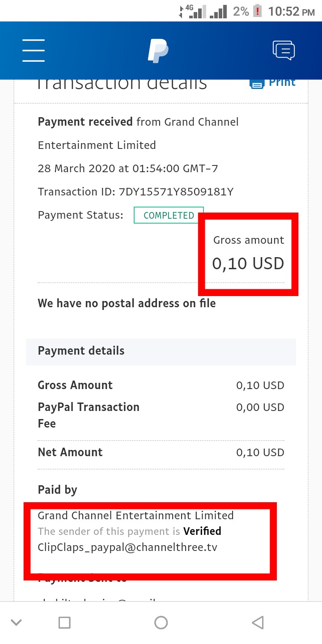Screen dimensions: 322x644
Task: Tap the PayPal logo
Action: (x=158, y=51)
